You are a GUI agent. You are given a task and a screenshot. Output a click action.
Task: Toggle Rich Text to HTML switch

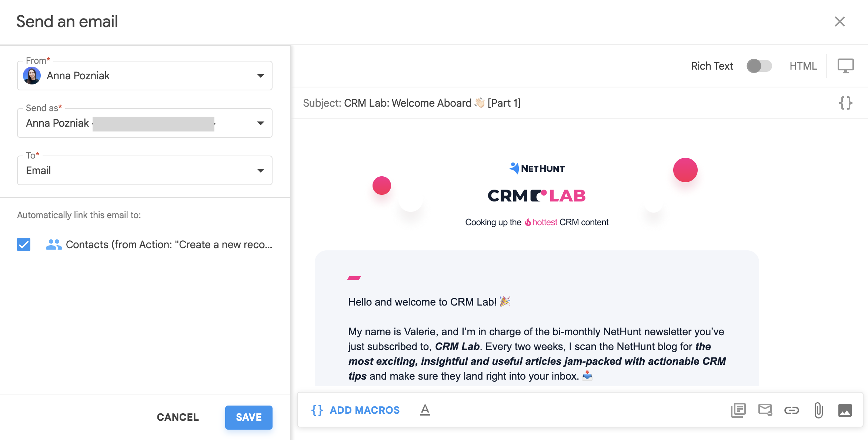tap(759, 66)
